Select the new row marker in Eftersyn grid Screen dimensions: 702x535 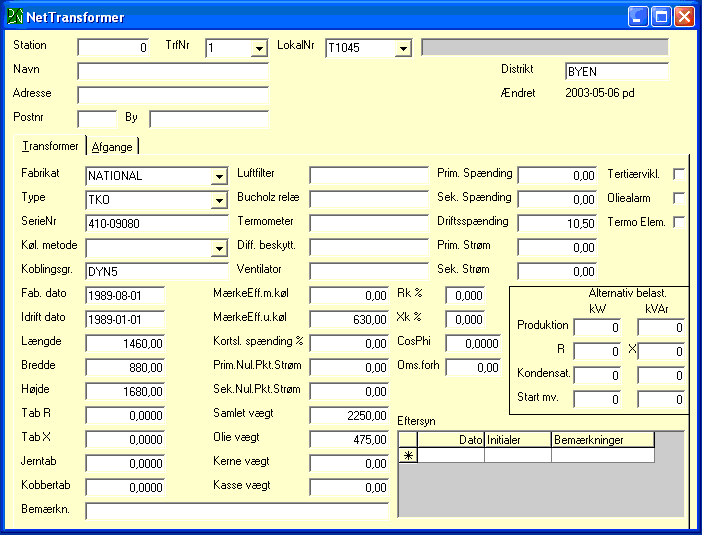[408, 455]
